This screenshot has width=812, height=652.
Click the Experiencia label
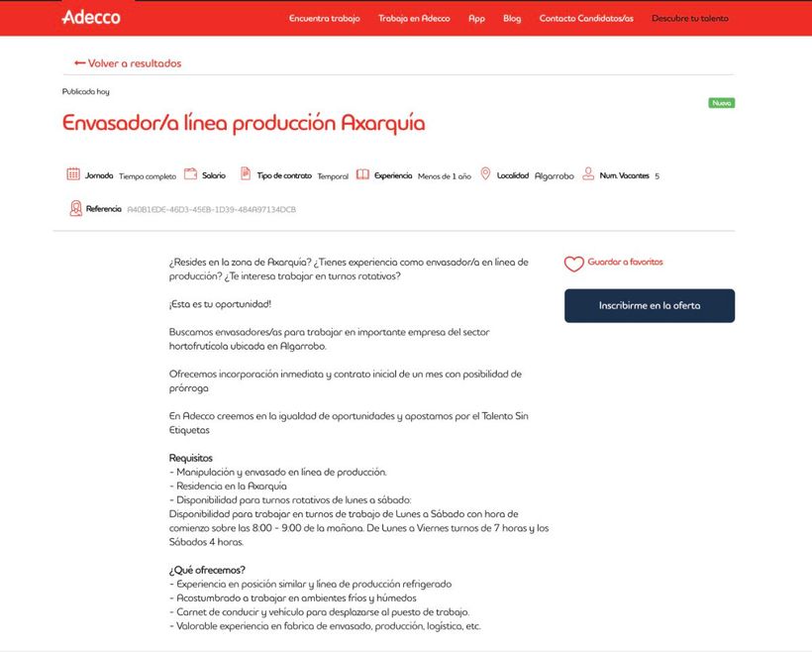tap(393, 175)
